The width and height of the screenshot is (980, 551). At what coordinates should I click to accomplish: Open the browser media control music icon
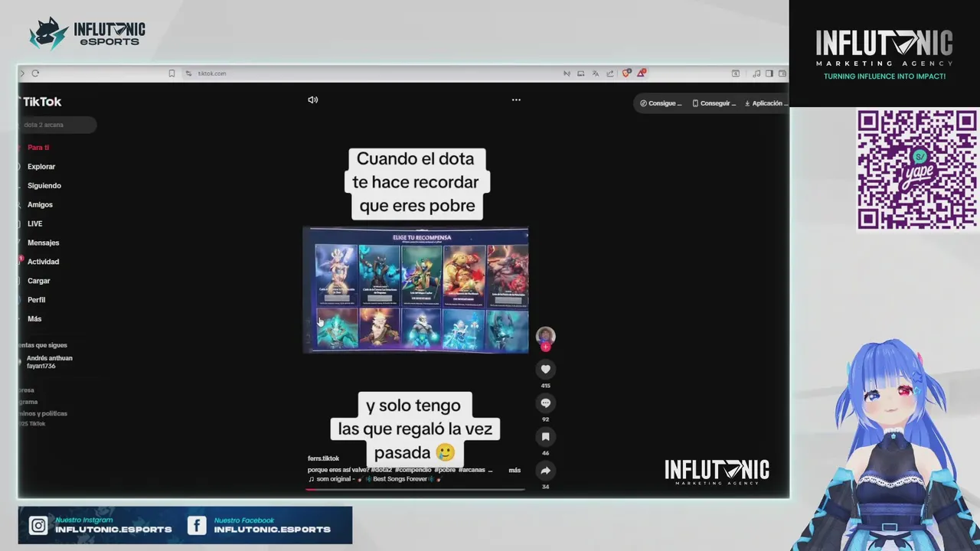(x=756, y=73)
